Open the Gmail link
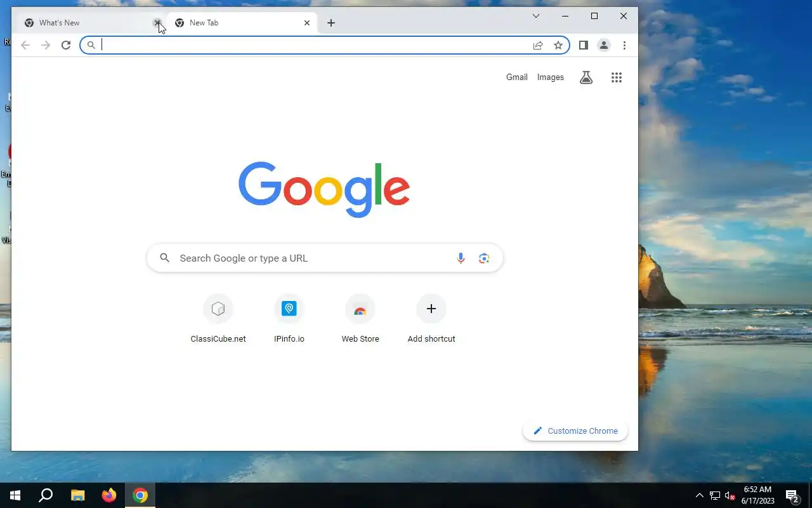 (517, 77)
